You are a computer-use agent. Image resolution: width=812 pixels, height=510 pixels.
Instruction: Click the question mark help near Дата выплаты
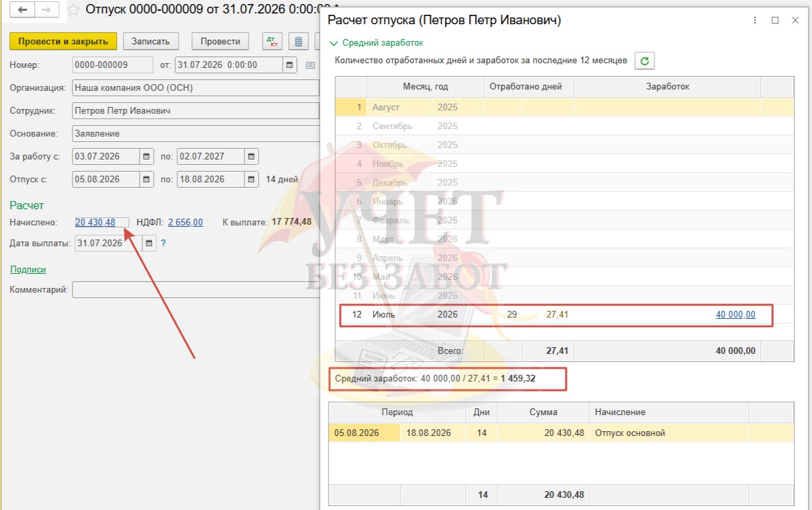click(163, 243)
